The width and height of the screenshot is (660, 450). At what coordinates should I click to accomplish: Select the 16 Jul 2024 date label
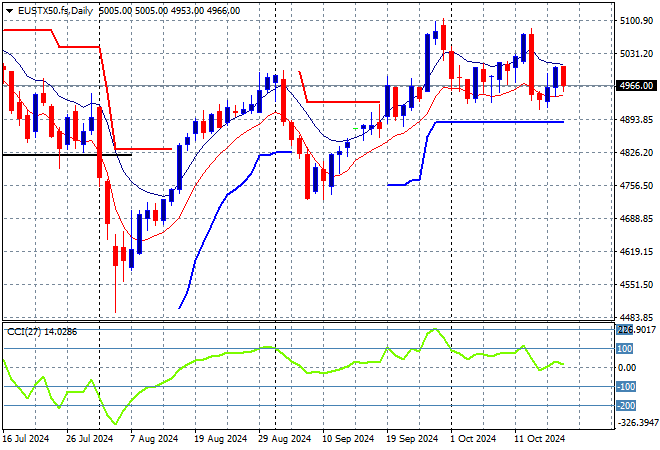[26, 439]
